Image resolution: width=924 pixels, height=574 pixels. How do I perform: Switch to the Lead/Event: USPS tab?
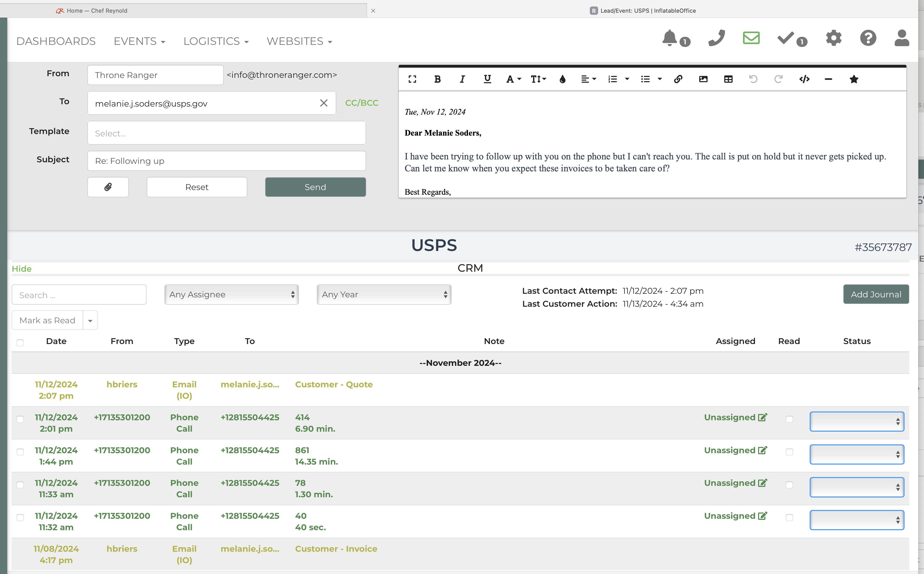click(x=643, y=11)
